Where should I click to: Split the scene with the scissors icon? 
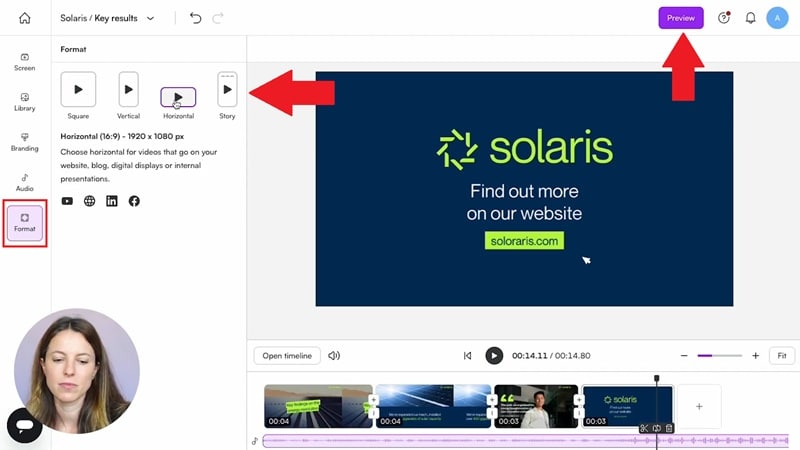click(x=644, y=428)
